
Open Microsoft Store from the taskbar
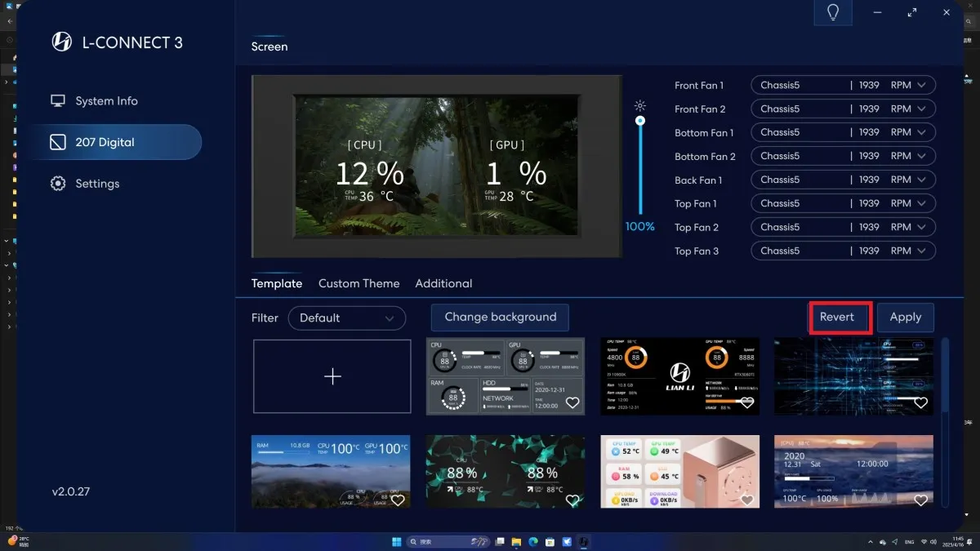click(550, 542)
